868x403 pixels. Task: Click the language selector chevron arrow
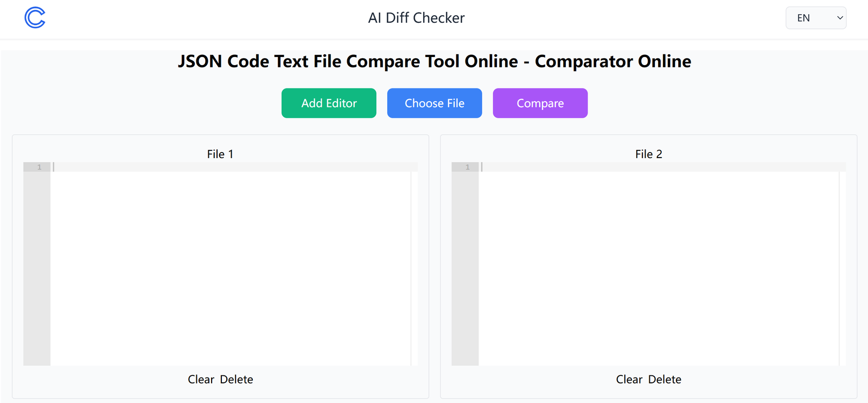(x=840, y=18)
